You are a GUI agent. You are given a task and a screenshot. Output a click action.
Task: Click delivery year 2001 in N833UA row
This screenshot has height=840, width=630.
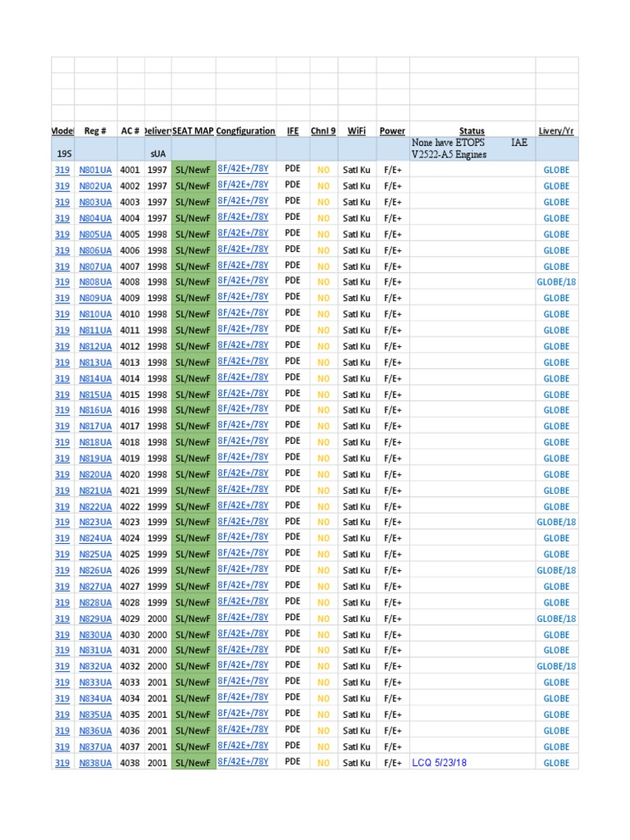click(157, 682)
